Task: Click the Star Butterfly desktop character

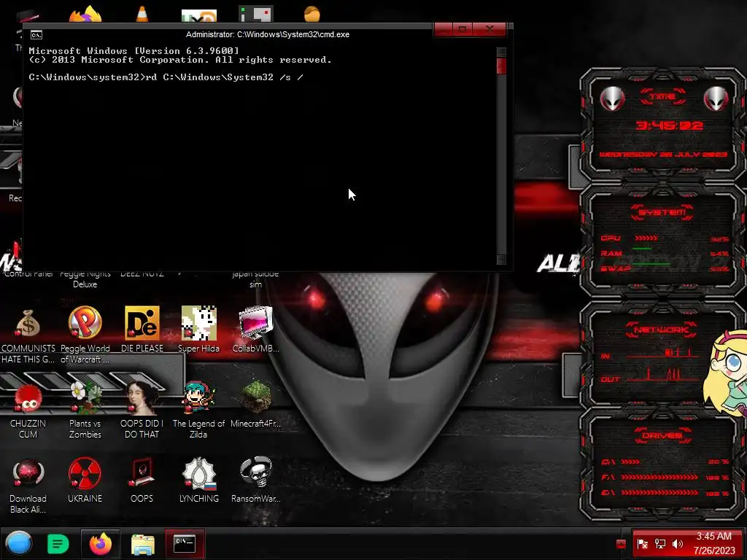Action: [726, 373]
